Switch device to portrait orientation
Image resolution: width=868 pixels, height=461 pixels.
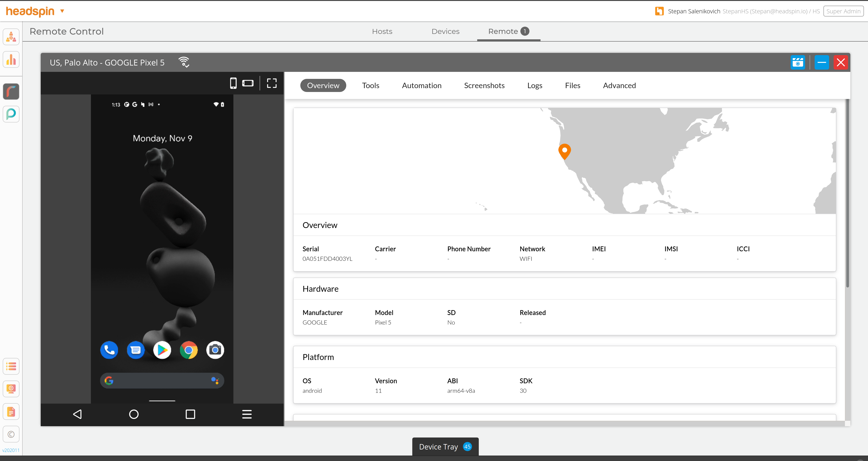tap(233, 83)
